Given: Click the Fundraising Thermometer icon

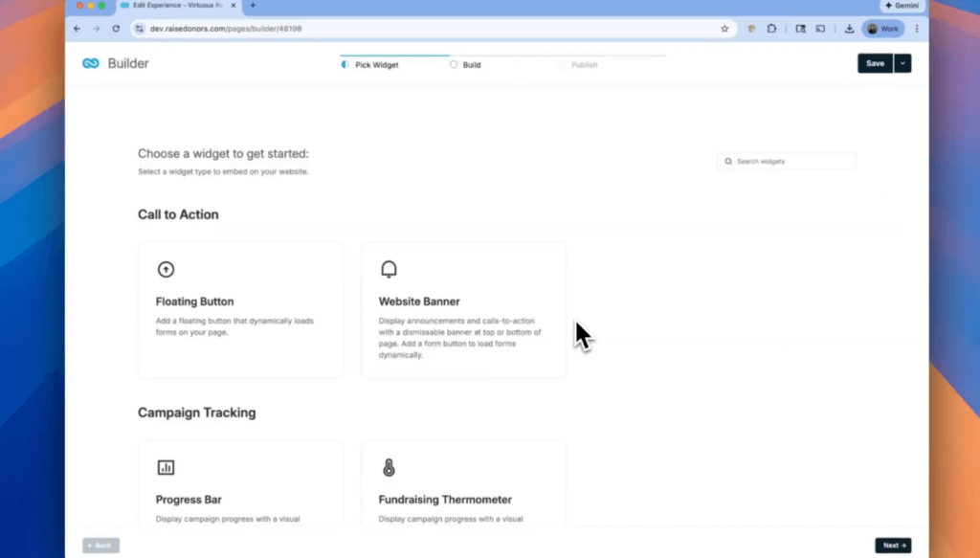Looking at the screenshot, I should [389, 467].
